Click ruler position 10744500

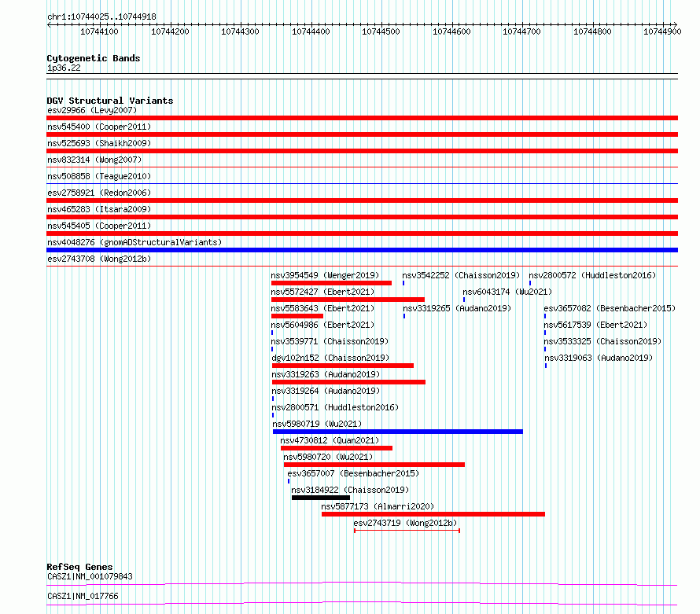pyautogui.click(x=381, y=31)
